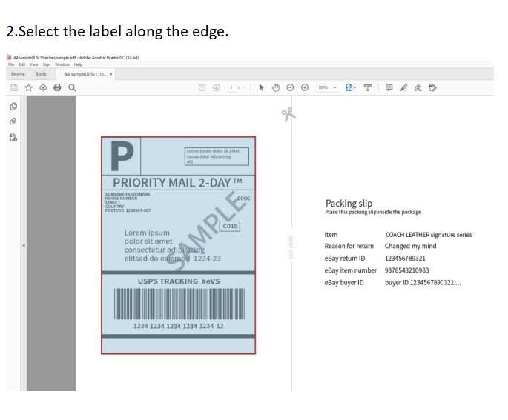Click the Packing slip heading
This screenshot has width=508, height=420.
pos(349,203)
